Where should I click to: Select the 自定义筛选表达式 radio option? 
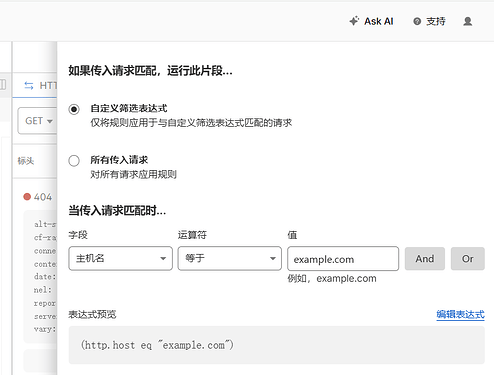pyautogui.click(x=74, y=109)
